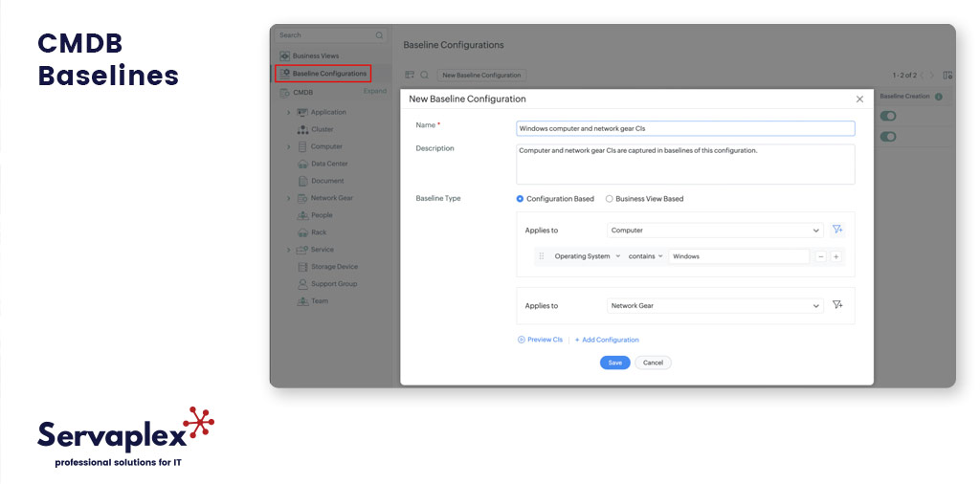Screen dimensions: 980x484
Task: Add a filter to the Network Gear criteria
Action: 837,305
